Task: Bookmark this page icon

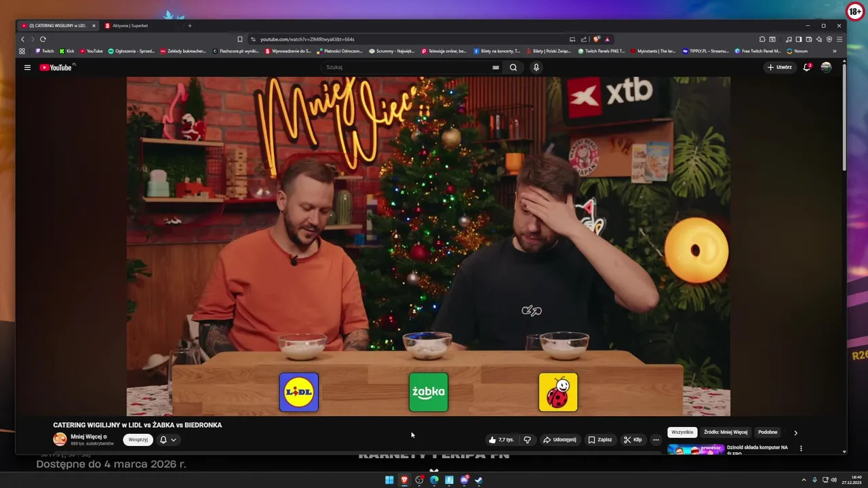Action: coord(239,39)
